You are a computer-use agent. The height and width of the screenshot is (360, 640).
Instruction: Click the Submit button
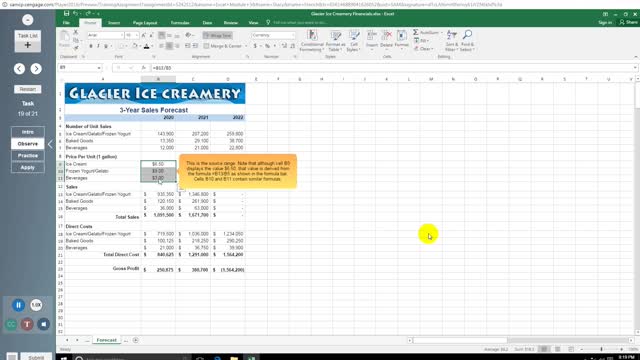click(x=36, y=357)
